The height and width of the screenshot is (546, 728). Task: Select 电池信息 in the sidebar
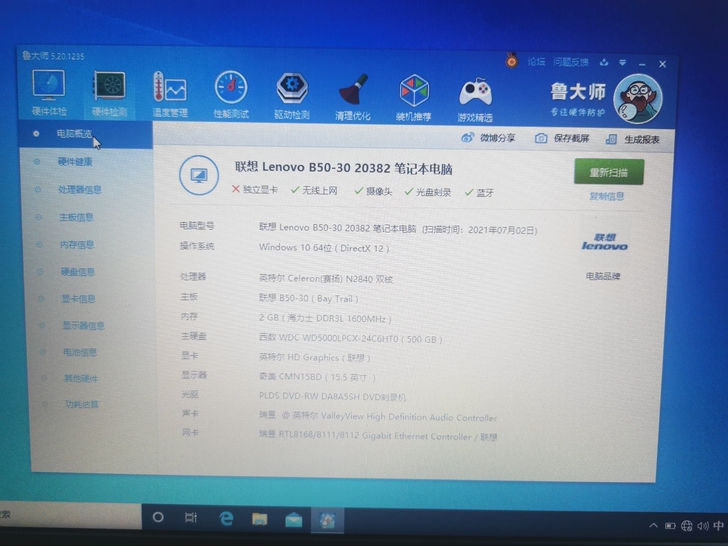point(80,352)
